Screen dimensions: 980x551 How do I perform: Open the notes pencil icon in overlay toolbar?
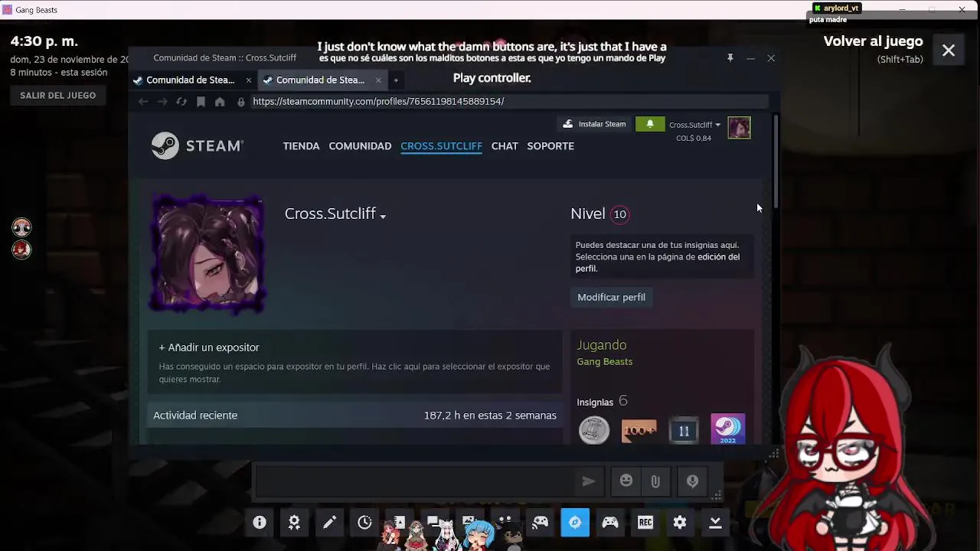pos(329,522)
